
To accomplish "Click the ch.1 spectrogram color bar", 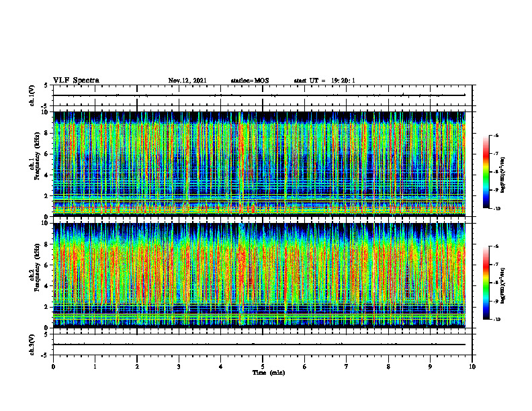I will (x=486, y=172).
